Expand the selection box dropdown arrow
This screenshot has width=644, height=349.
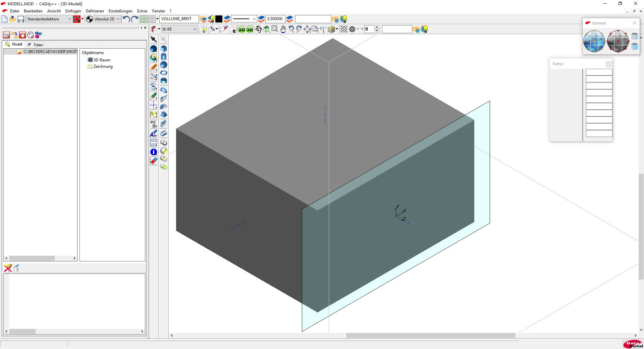point(82,19)
